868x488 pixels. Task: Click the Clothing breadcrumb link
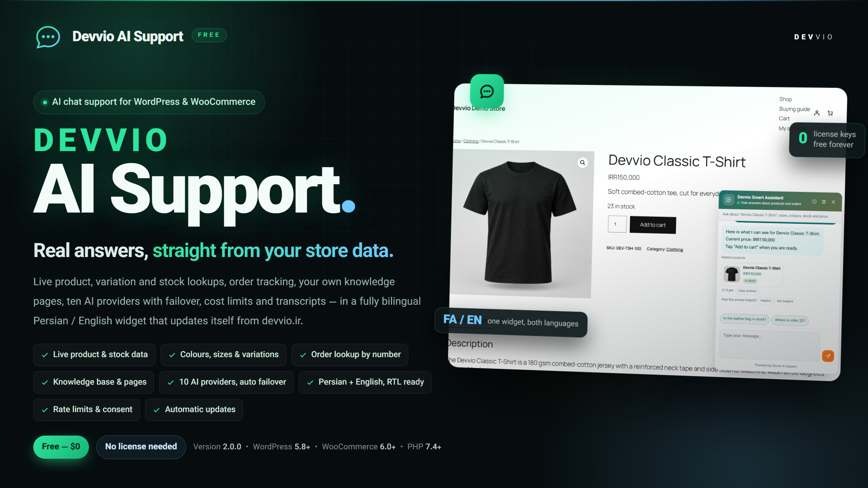pos(471,141)
